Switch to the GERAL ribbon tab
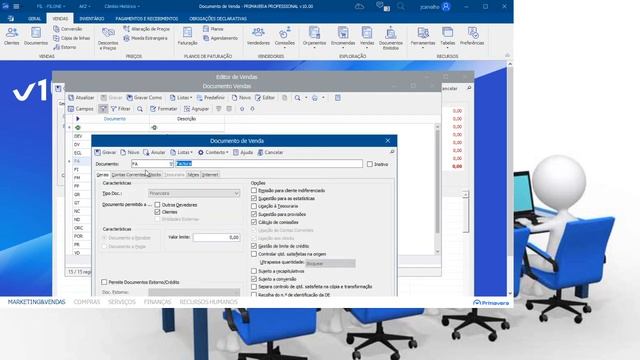Screen dimensions: 640x360 pyautogui.click(x=34, y=19)
